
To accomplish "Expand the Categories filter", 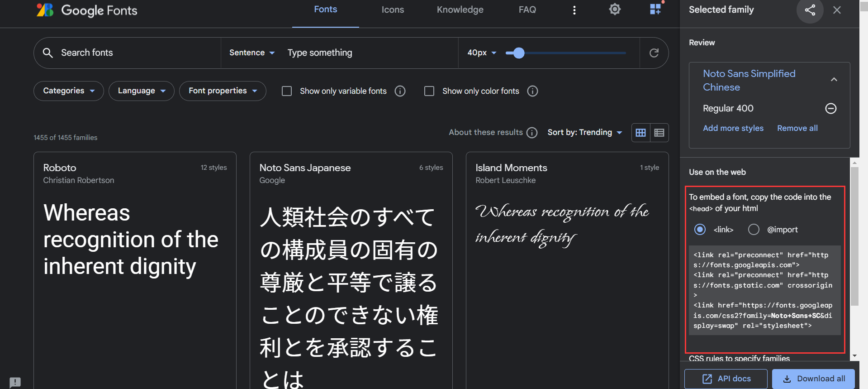I will 69,91.
